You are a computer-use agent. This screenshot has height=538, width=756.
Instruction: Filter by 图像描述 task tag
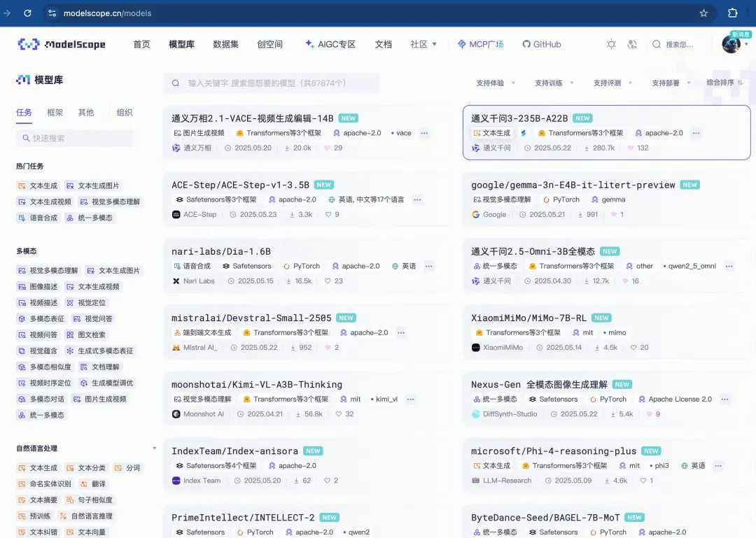pos(38,287)
